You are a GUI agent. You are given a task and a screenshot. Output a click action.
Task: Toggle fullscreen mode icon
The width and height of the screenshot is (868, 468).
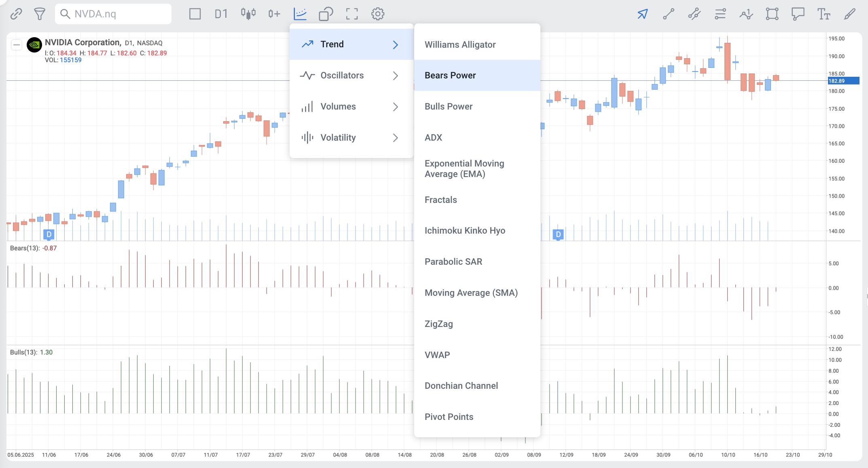352,14
